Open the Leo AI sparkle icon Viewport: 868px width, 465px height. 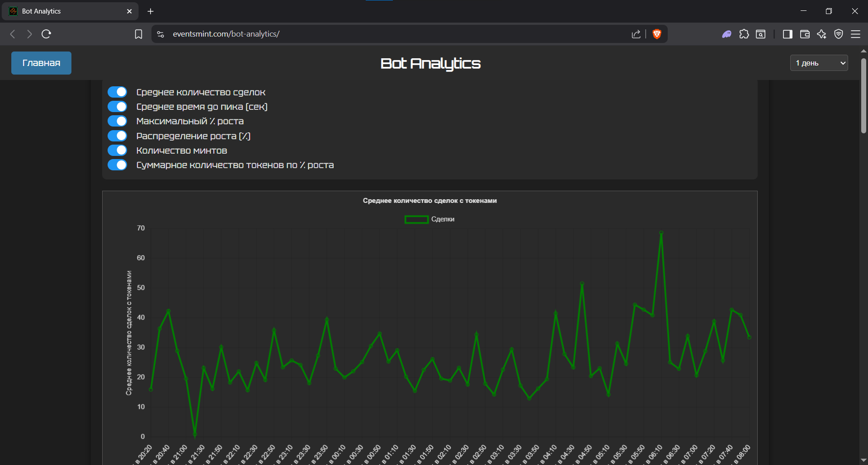click(x=821, y=34)
